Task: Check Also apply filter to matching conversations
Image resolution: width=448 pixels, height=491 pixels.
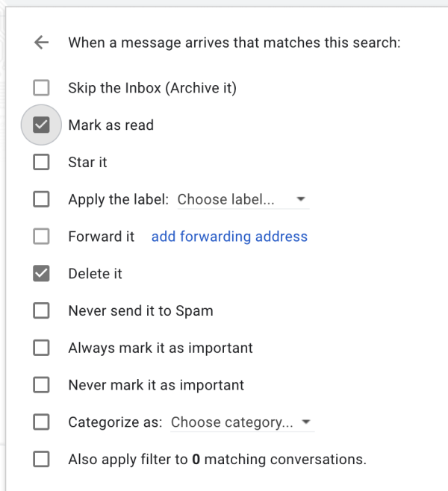Action: pyautogui.click(x=41, y=460)
